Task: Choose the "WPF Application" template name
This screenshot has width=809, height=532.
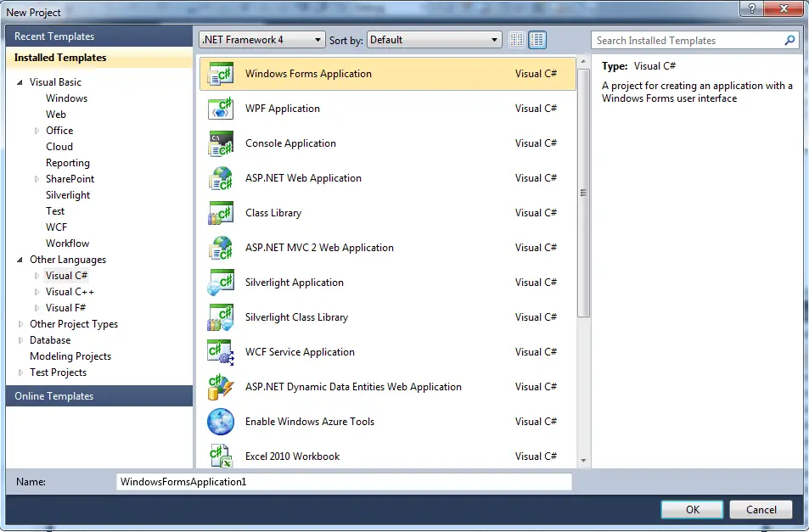Action: 283,109
